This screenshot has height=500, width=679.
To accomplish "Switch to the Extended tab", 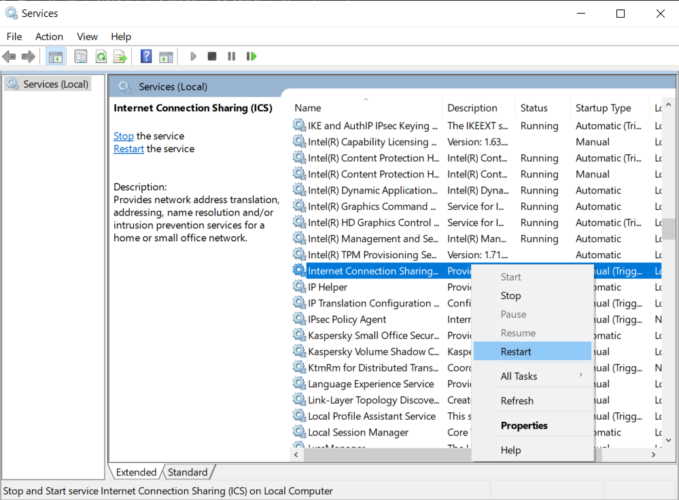I will (136, 472).
